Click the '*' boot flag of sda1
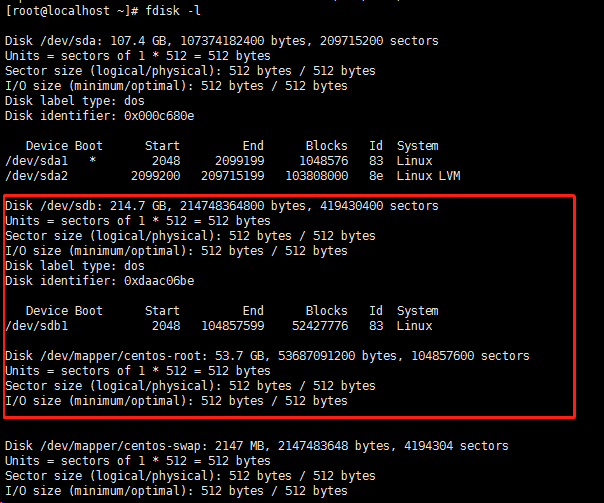The image size is (604, 503). point(92,159)
